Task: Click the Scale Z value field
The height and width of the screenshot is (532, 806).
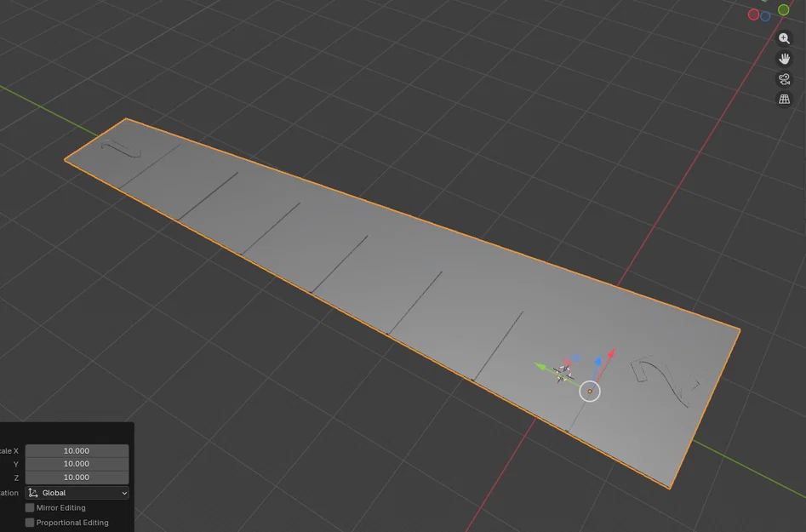Action: [77, 477]
